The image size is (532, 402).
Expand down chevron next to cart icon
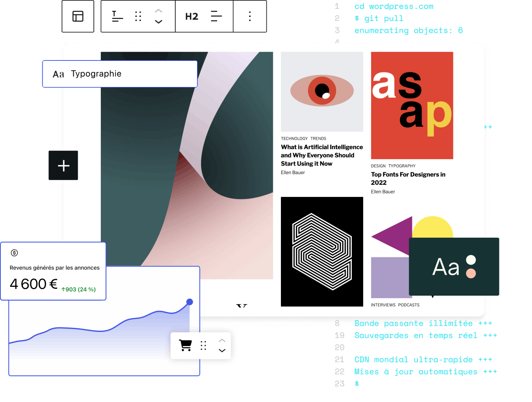pos(222,350)
